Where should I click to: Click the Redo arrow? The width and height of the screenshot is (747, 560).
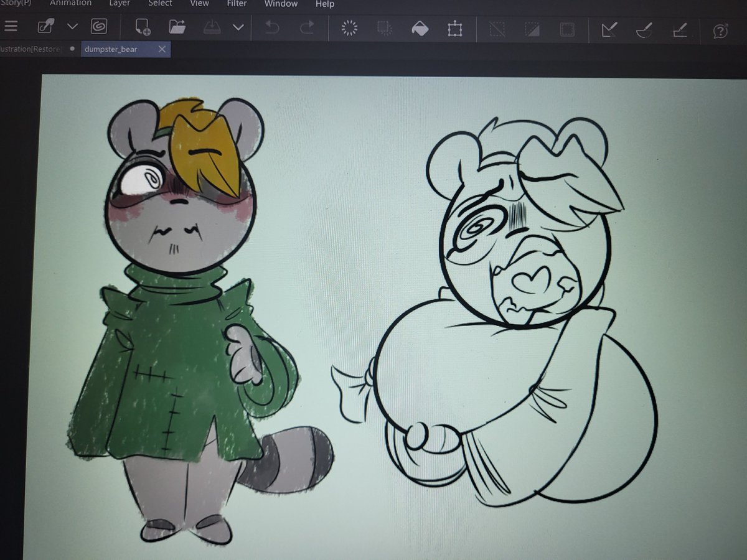tap(307, 27)
